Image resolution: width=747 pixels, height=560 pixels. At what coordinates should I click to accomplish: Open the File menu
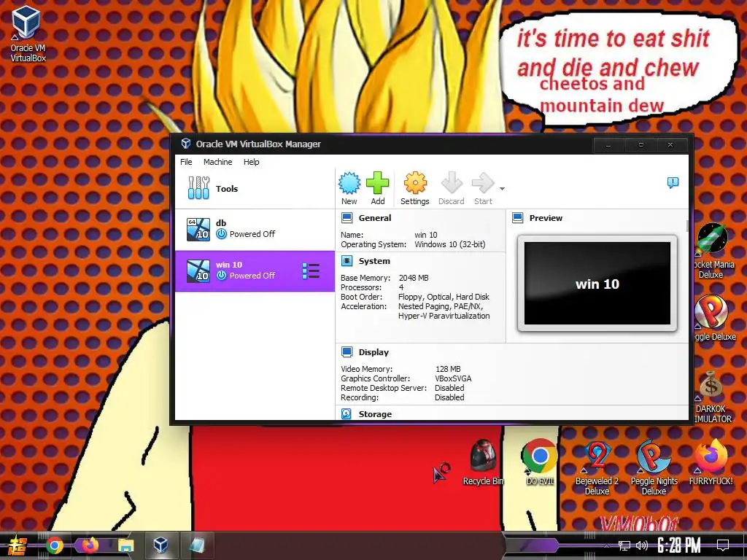click(186, 162)
